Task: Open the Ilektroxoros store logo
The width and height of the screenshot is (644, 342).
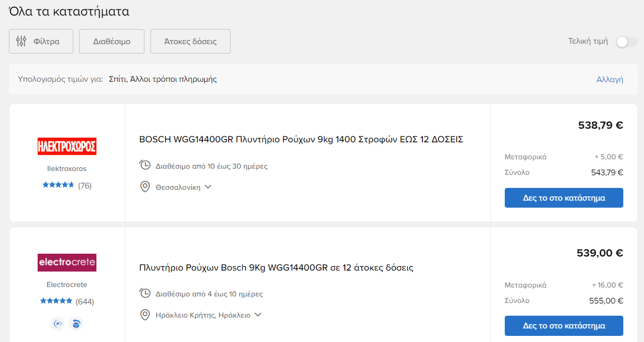Action: [67, 146]
